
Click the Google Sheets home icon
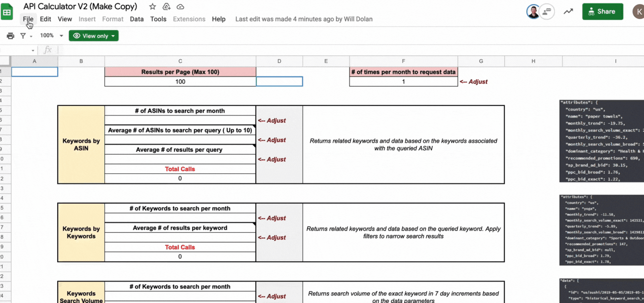point(7,12)
